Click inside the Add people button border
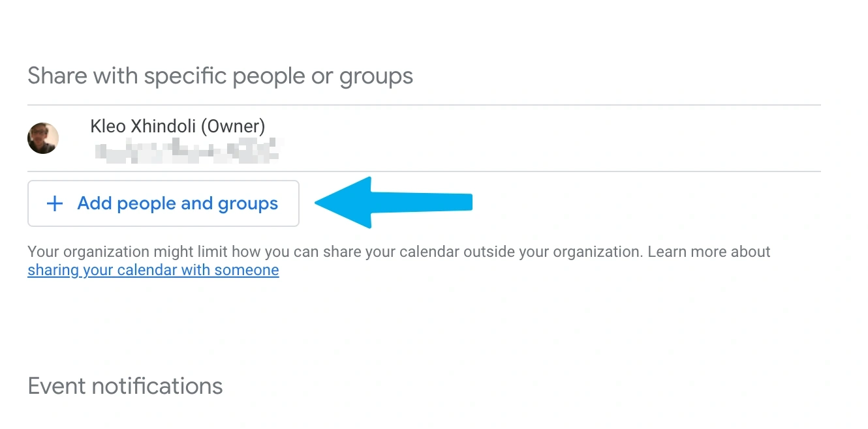This screenshot has height=429, width=868. pyautogui.click(x=163, y=203)
